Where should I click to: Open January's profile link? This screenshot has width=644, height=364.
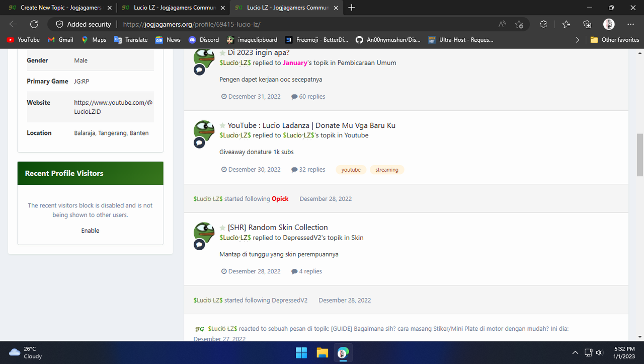coord(295,63)
